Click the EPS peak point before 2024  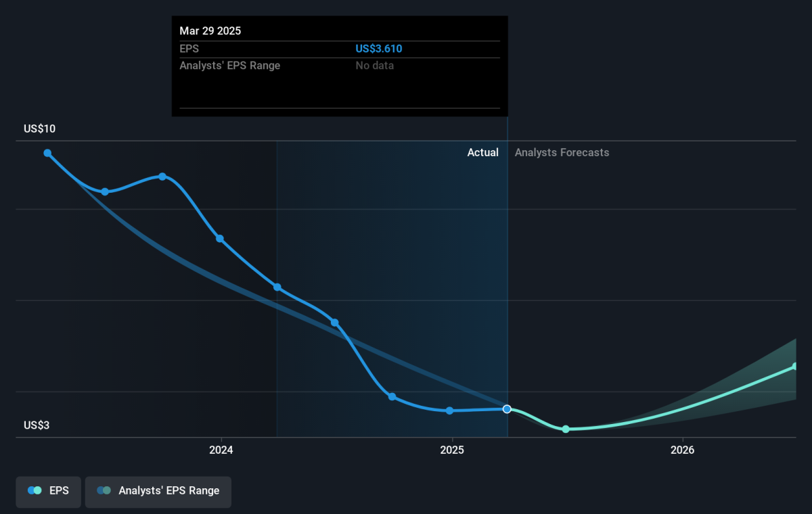point(162,177)
